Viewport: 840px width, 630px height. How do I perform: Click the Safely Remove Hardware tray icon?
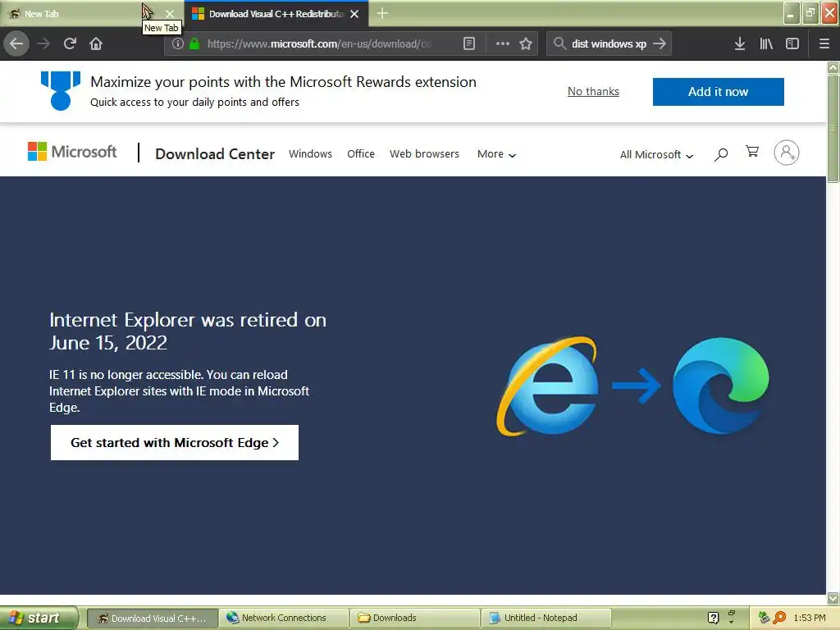tap(764, 618)
